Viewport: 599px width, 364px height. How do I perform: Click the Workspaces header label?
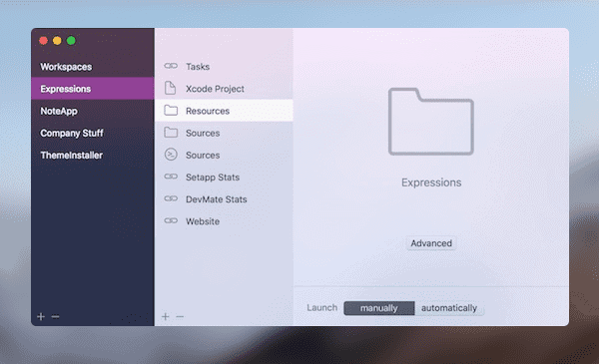tap(66, 67)
